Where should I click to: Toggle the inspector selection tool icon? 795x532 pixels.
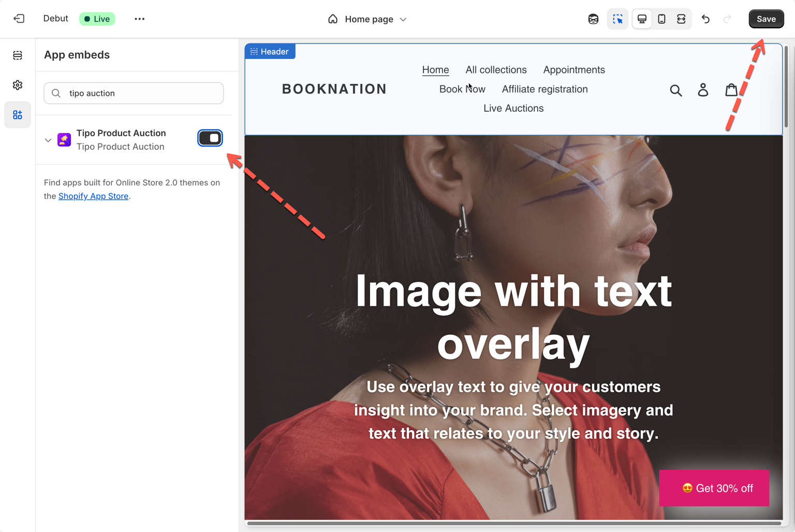(x=617, y=19)
